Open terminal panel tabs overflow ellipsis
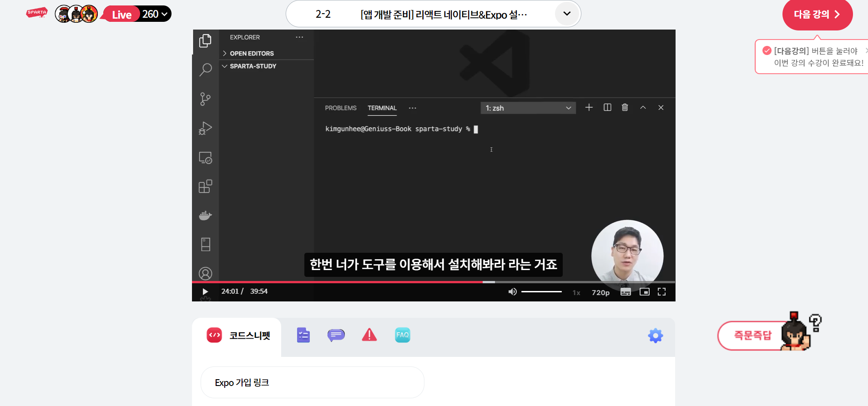Image resolution: width=868 pixels, height=406 pixels. click(x=412, y=108)
